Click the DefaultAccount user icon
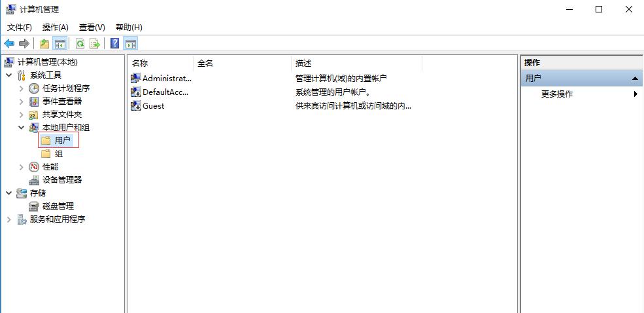The image size is (644, 313). click(135, 92)
